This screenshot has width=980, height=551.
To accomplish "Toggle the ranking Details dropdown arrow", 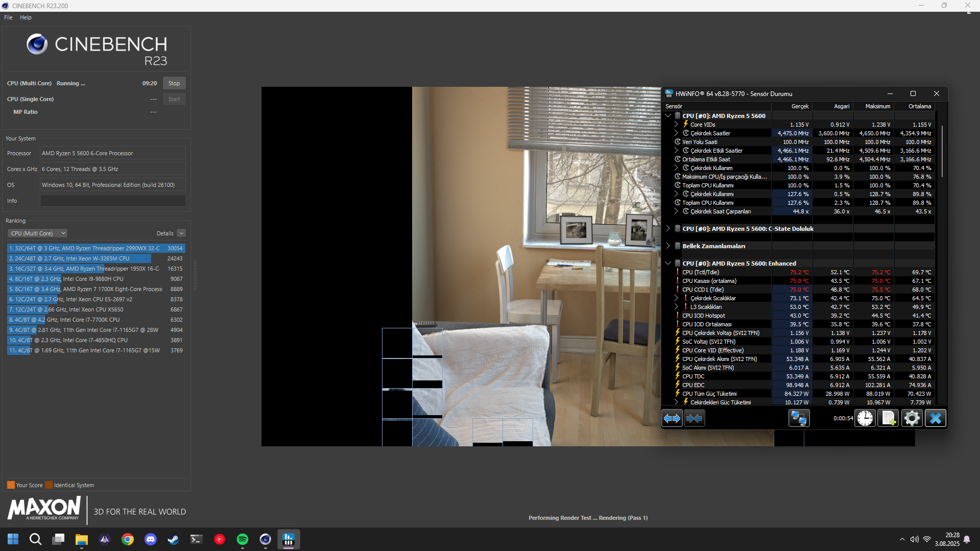I will 181,233.
